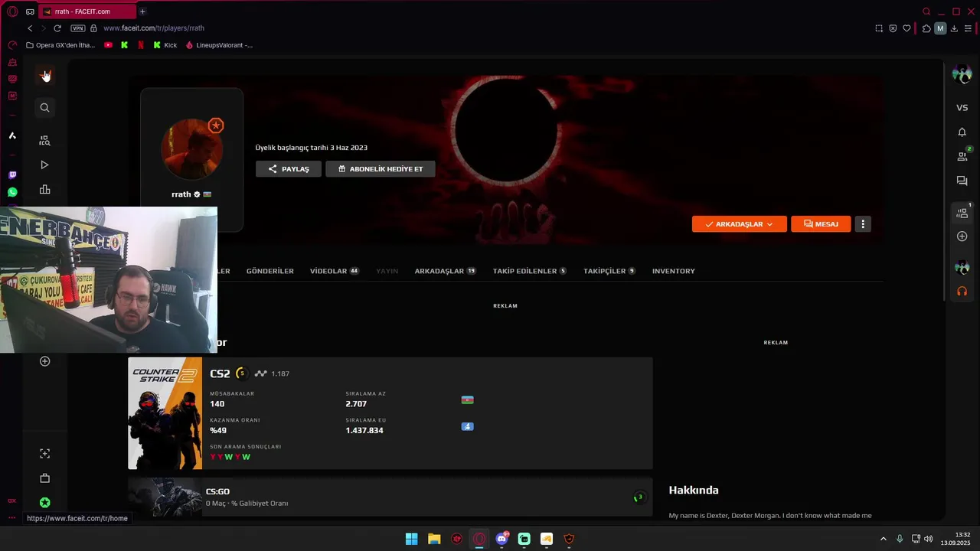Open the CS:GO stats row
Viewport: 980px width, 551px height.
point(390,497)
